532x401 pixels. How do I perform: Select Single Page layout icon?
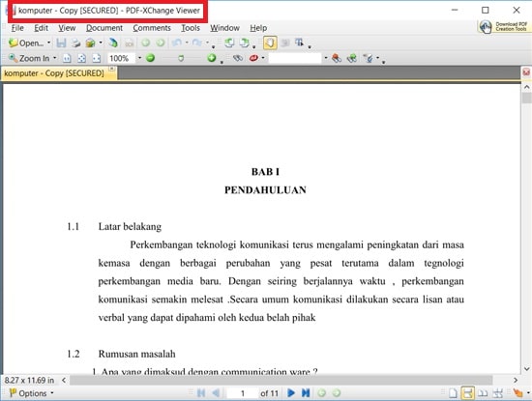pyautogui.click(x=453, y=393)
